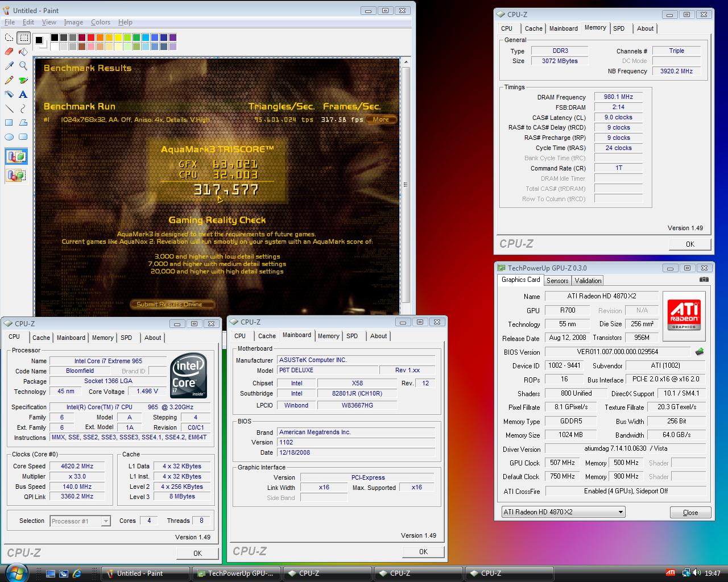Open Paint's File menu
The height and width of the screenshot is (582, 728).
[x=10, y=22]
